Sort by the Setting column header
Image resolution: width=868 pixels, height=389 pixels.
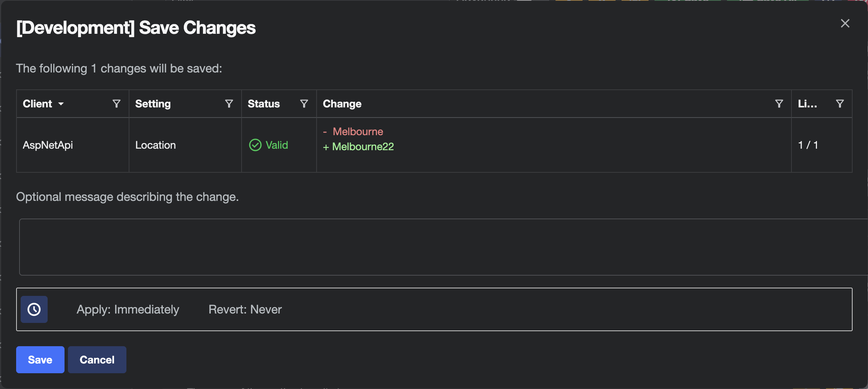coord(153,104)
